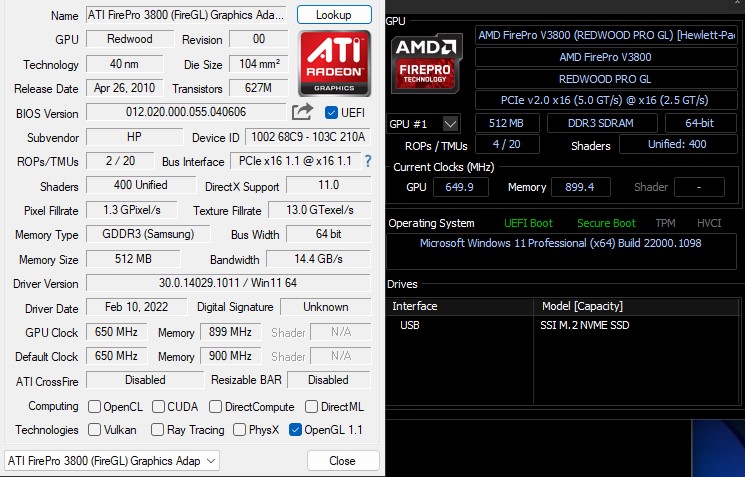Image resolution: width=745 pixels, height=477 pixels.
Task: Click the Name field with ATI FirePro 3800
Action: tap(186, 15)
